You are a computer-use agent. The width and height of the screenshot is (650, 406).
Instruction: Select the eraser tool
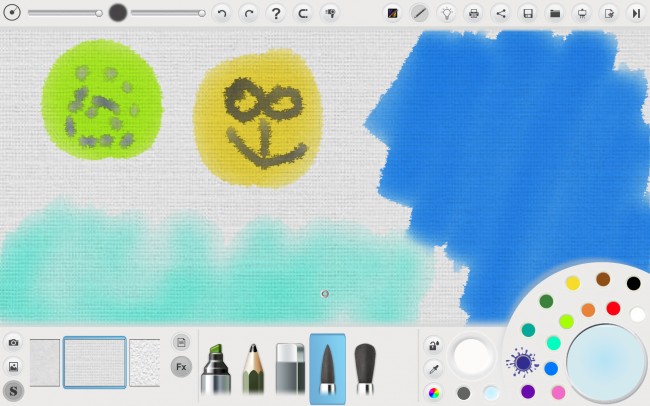(x=291, y=369)
